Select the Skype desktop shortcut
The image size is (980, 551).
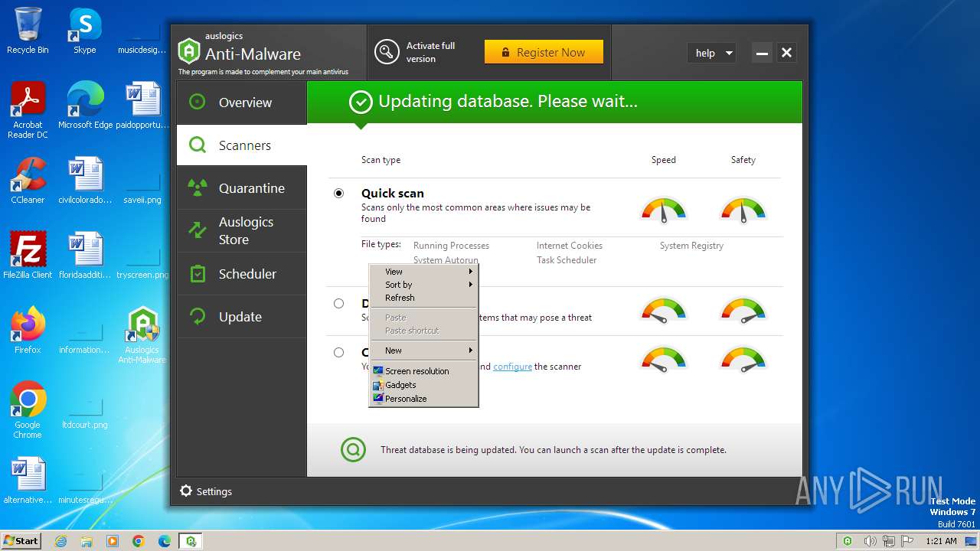click(85, 31)
